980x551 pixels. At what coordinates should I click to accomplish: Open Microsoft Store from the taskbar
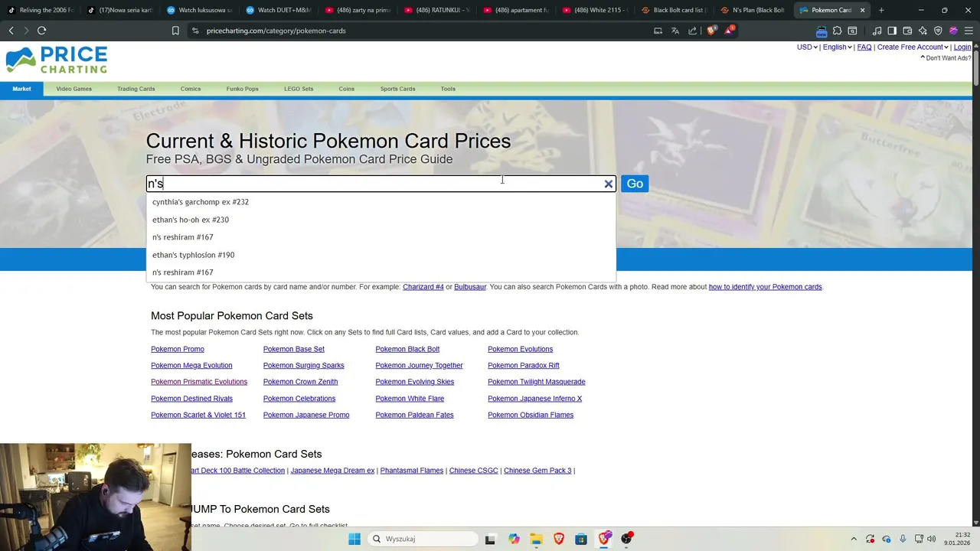click(581, 539)
